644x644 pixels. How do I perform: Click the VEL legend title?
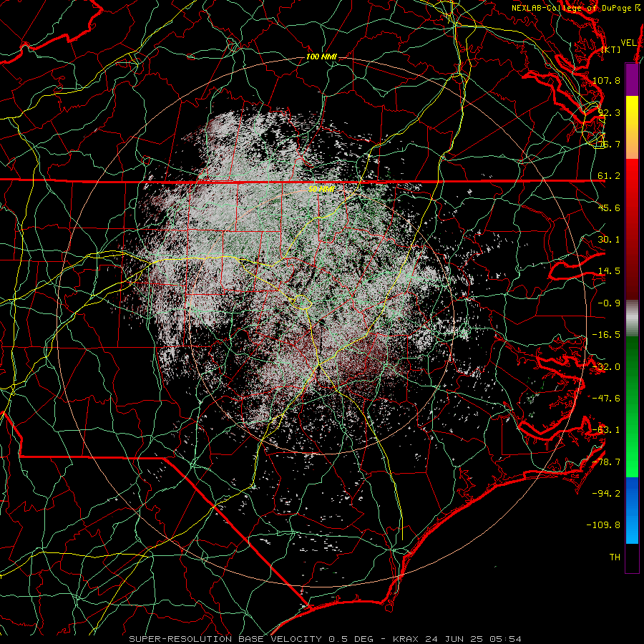point(628,43)
